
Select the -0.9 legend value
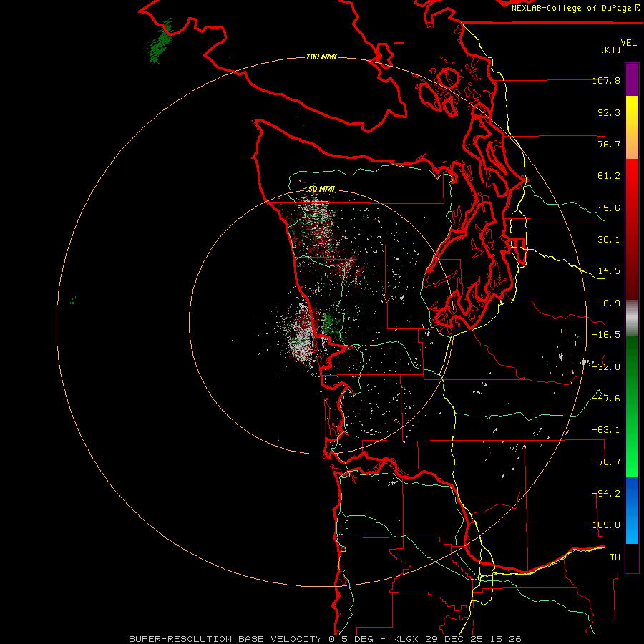[x=609, y=303]
